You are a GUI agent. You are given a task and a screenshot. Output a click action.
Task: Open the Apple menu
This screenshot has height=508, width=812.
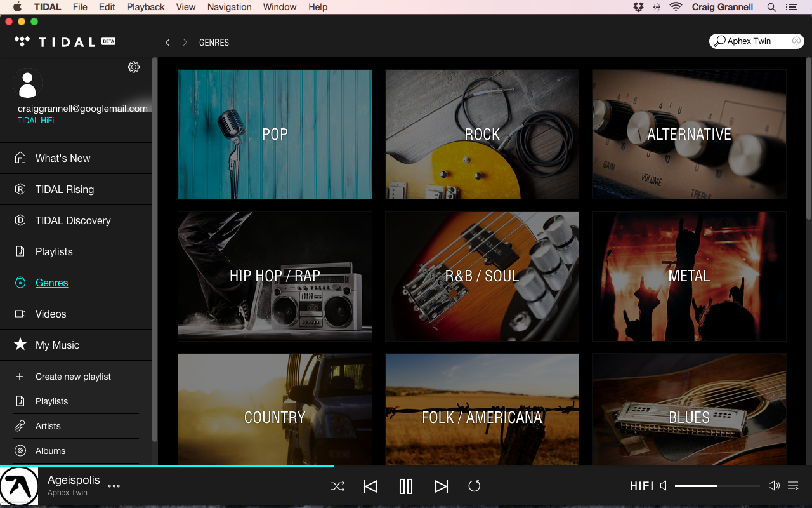17,7
